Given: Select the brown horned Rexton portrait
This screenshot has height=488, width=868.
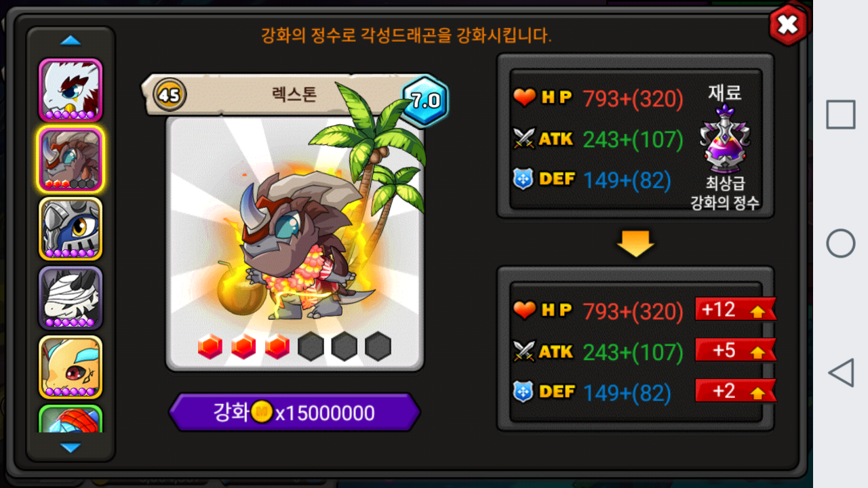Looking at the screenshot, I should click(71, 159).
